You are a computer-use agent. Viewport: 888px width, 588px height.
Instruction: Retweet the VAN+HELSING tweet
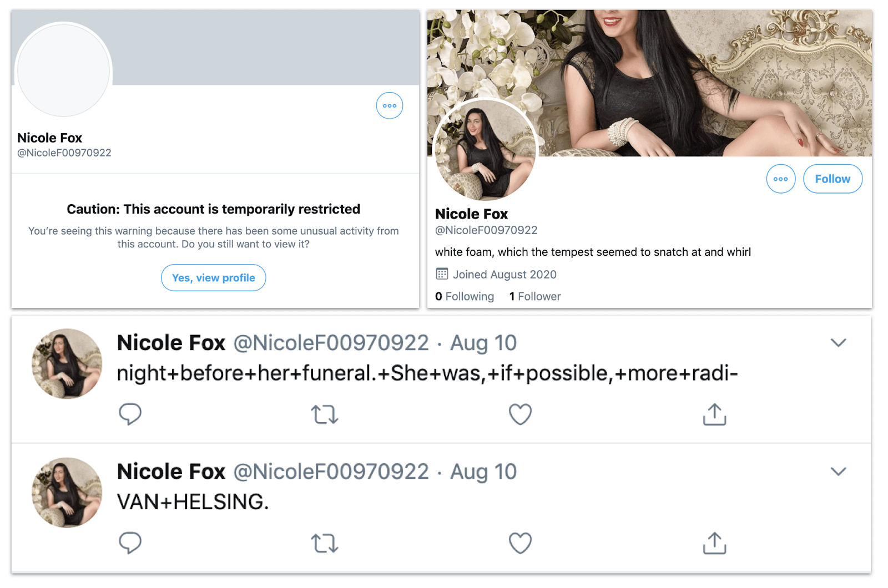[x=325, y=543]
